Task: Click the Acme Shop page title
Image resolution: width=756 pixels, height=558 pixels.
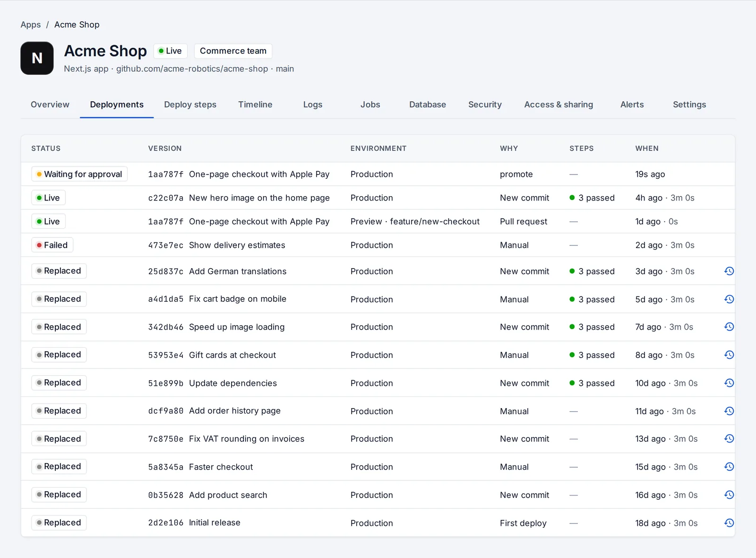Action: (x=105, y=51)
